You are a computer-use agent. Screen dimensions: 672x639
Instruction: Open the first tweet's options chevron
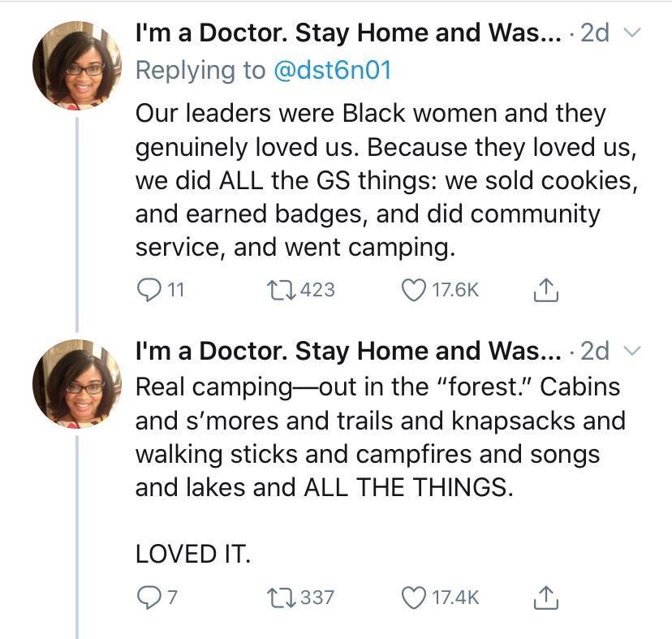[635, 35]
